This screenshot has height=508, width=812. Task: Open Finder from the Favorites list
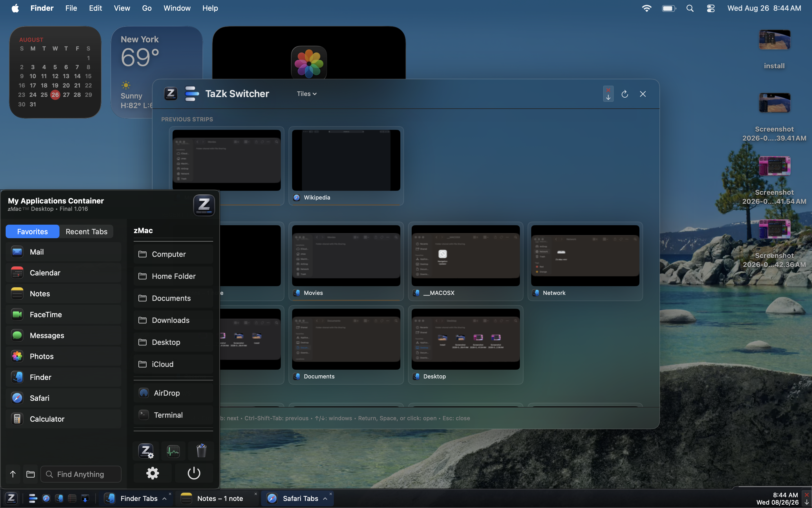click(x=63, y=377)
